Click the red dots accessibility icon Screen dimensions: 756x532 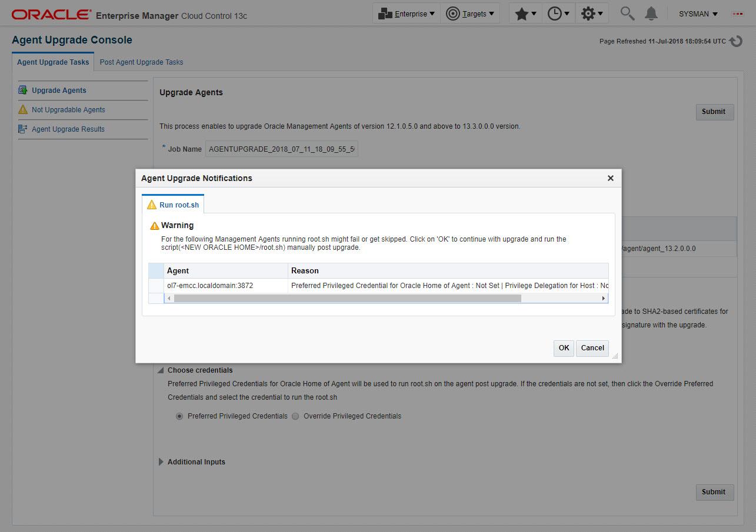pyautogui.click(x=737, y=14)
